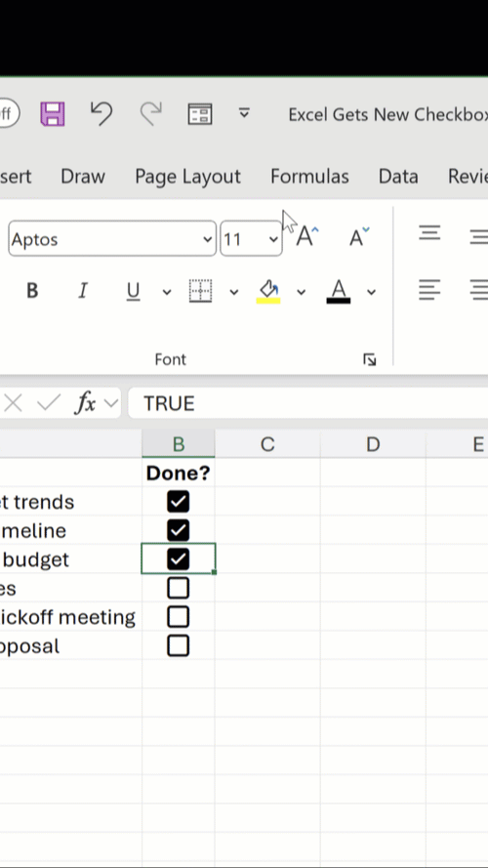Screen dimensions: 488x868
Task: Check the kickoff meeting checkbox
Action: point(179,617)
